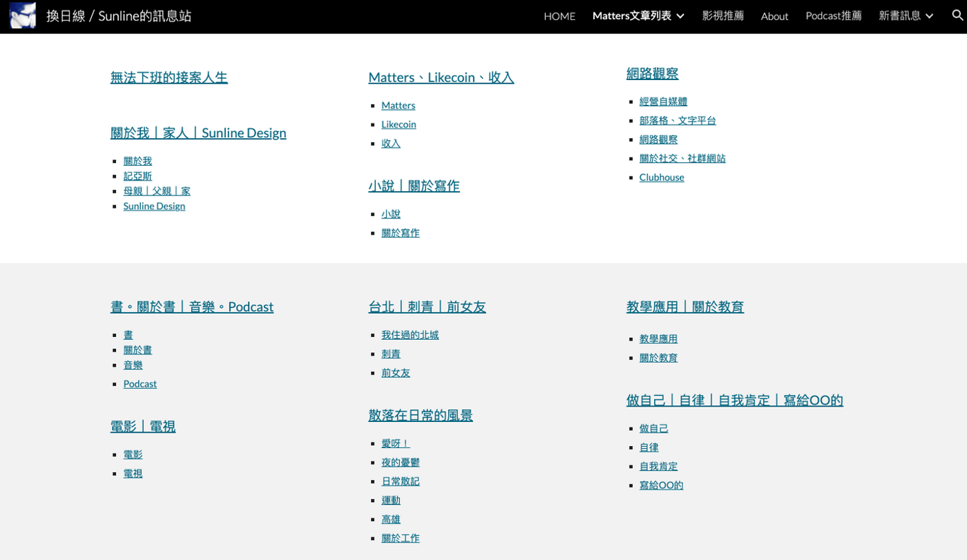
Task: Open the 夜的憂鬱 link
Action: pyautogui.click(x=401, y=462)
